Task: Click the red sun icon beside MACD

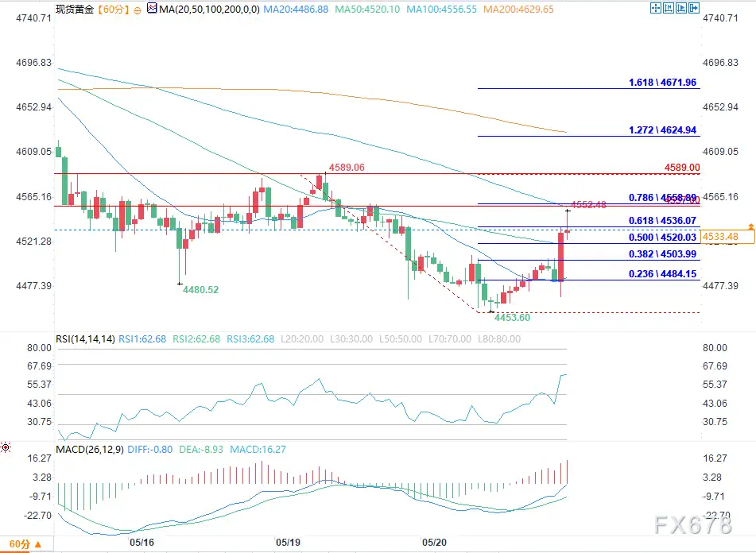Action: coord(6,447)
